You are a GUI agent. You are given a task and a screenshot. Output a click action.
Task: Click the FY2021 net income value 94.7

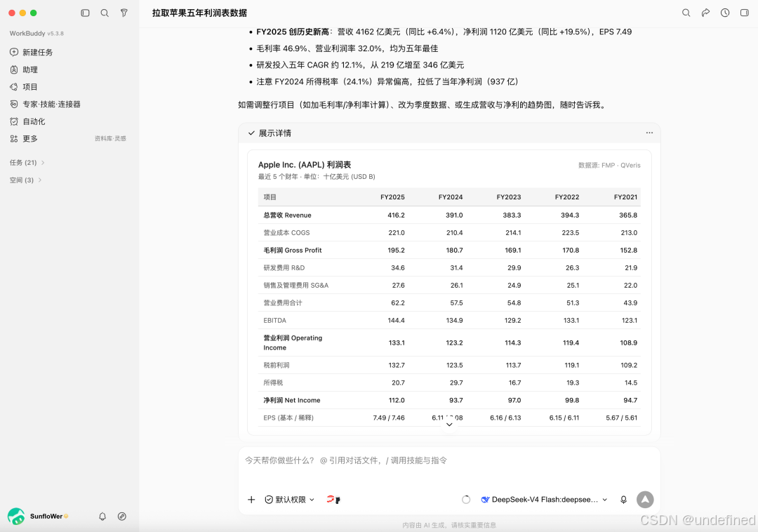pyautogui.click(x=630, y=400)
